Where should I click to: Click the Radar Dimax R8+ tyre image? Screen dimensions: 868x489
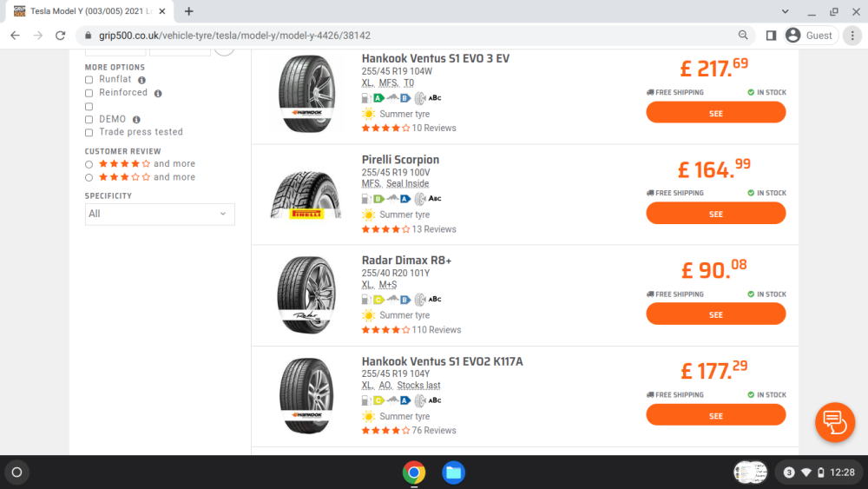[x=306, y=295]
